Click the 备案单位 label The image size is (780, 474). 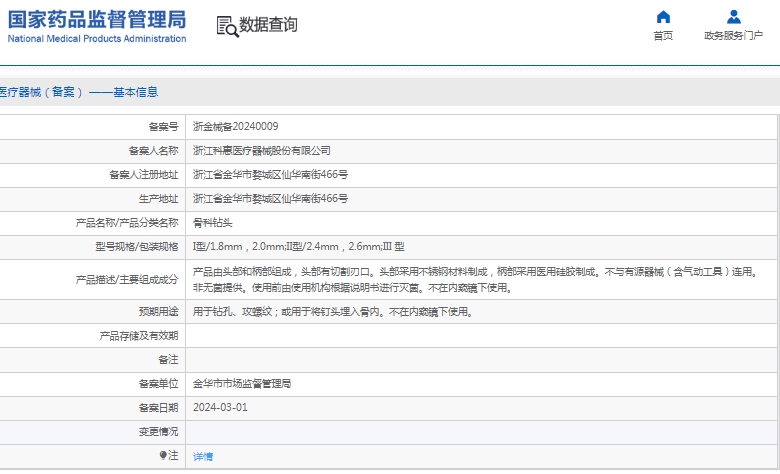(x=158, y=383)
